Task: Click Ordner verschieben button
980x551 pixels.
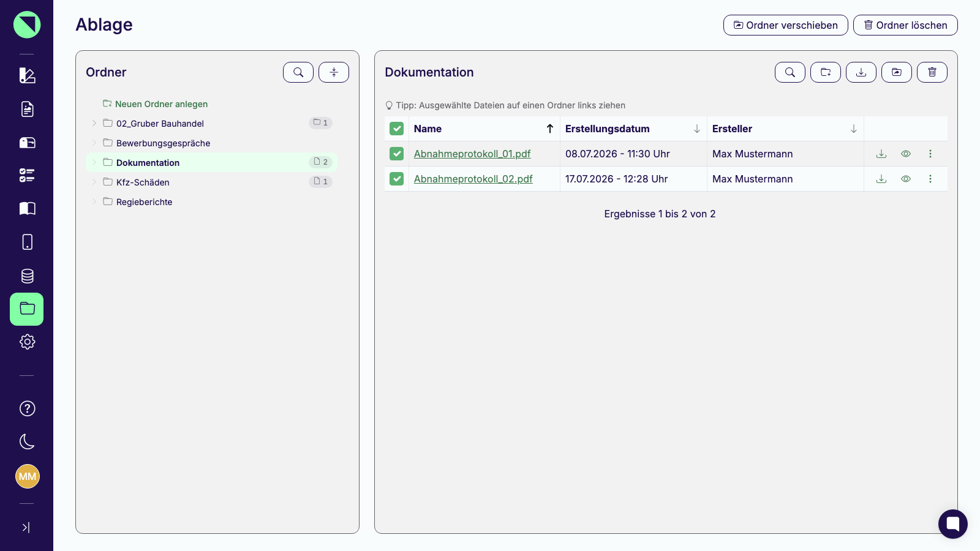Action: click(786, 25)
